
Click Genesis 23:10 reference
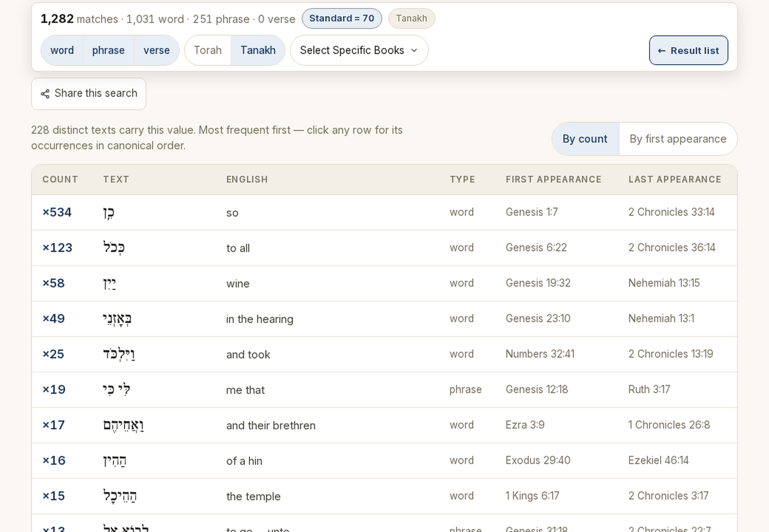tap(538, 318)
